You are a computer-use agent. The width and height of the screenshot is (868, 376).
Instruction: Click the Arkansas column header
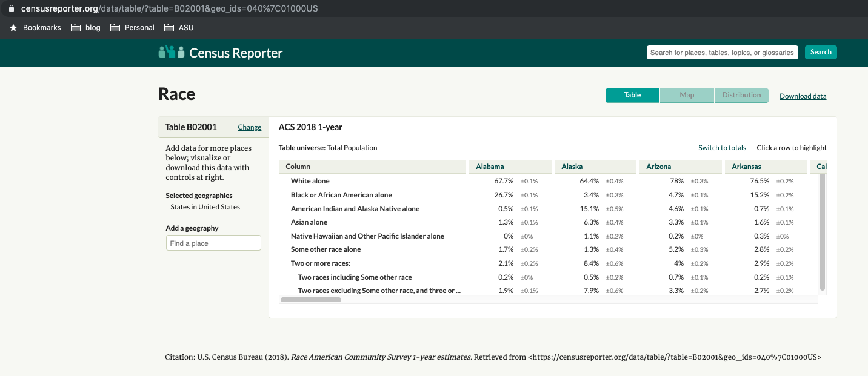(746, 166)
